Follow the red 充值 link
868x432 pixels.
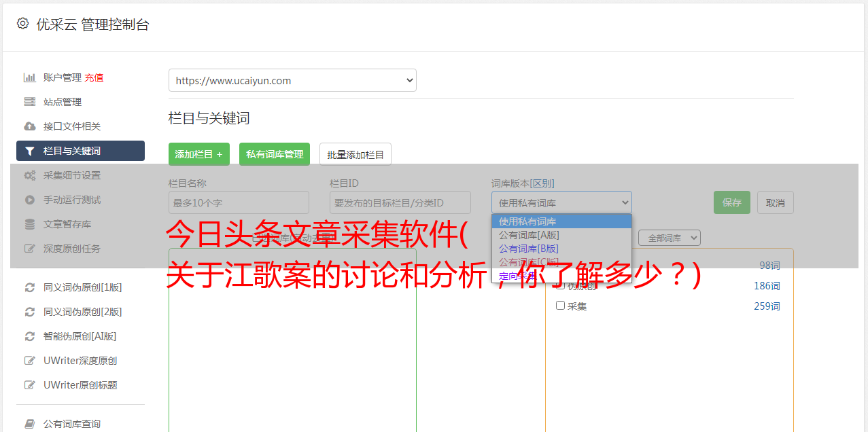point(94,77)
